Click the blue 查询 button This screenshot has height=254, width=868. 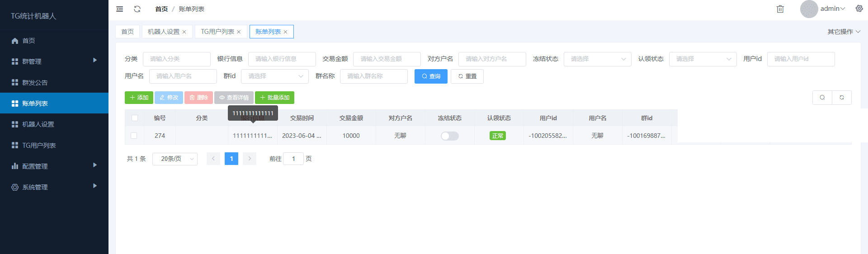tap(430, 76)
